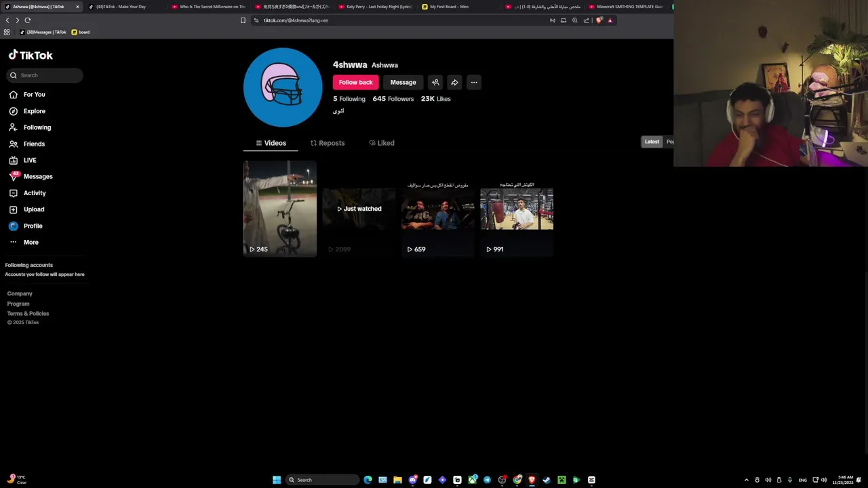868x488 pixels.
Task: Click the bookmark icon beside address bar
Action: click(x=243, y=20)
